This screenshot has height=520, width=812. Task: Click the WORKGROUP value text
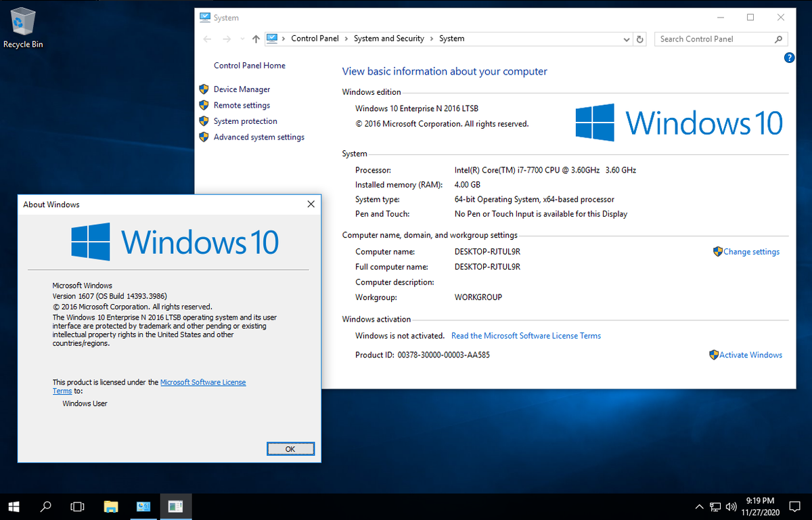pyautogui.click(x=478, y=297)
